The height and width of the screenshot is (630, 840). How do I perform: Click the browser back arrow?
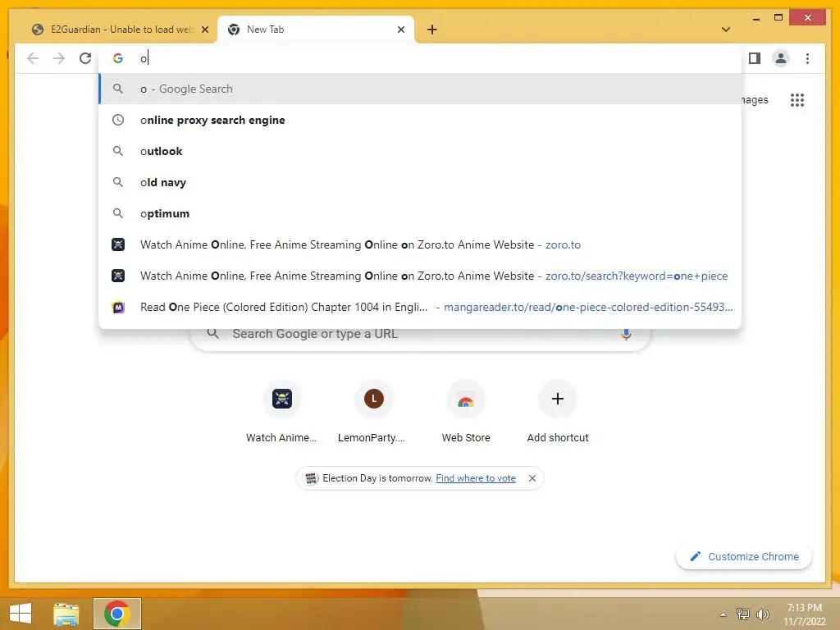[33, 58]
